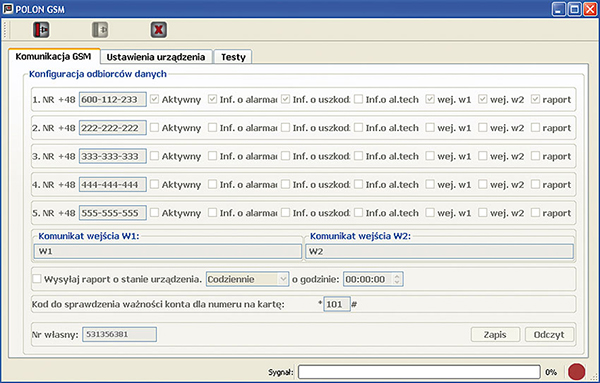Click the time stepper up arrow
Screen dimensions: 600x383
pyautogui.click(x=397, y=276)
